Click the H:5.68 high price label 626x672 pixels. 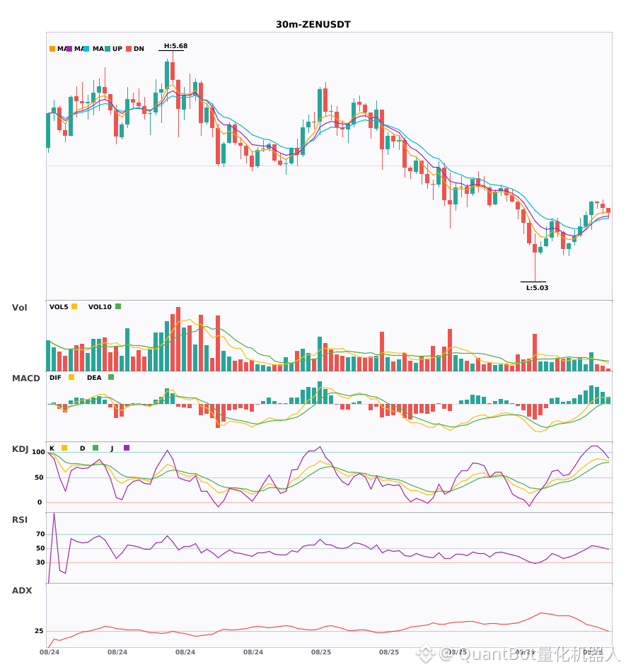point(175,46)
